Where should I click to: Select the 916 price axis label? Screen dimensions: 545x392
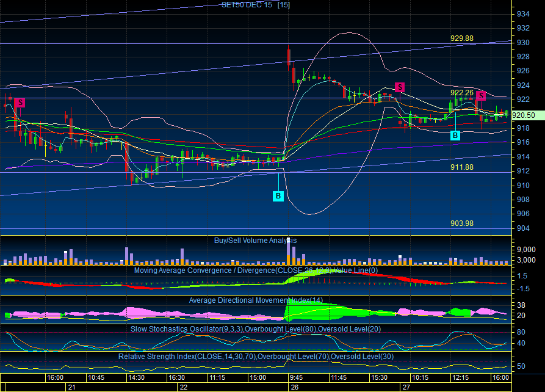pyautogui.click(x=523, y=142)
